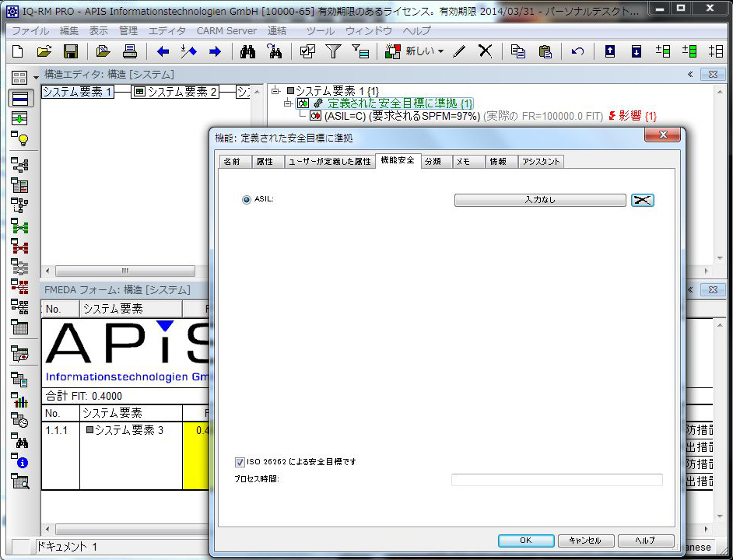Viewport: 733px width, 560px height.
Task: Delete using the black X toolbar icon
Action: [486, 51]
